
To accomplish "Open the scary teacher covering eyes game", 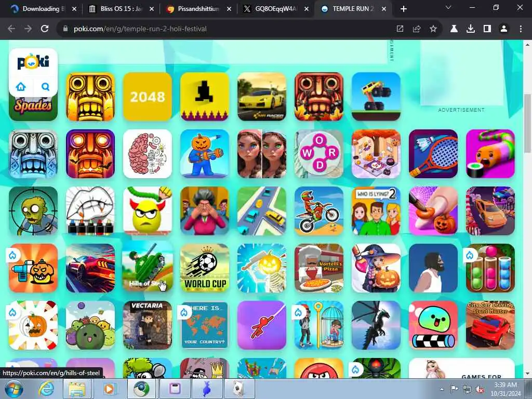I will click(x=205, y=211).
